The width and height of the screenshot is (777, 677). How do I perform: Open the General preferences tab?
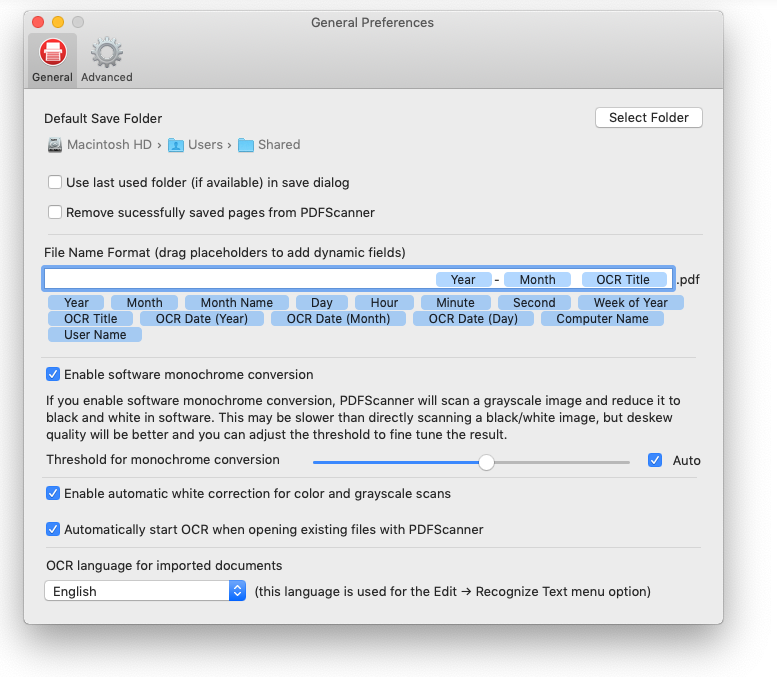52,60
